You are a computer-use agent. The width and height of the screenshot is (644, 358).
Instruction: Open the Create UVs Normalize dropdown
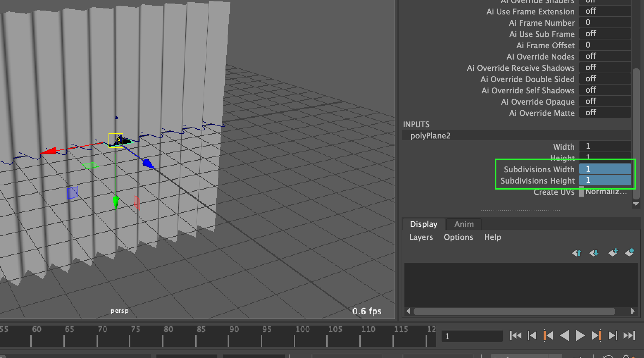606,192
